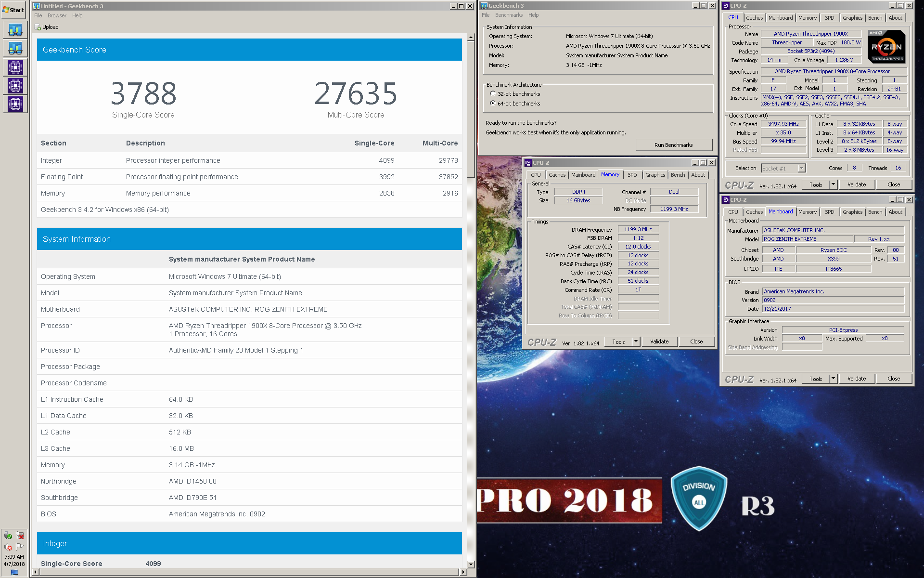
Task: Click the title icon of the CPU-Z Mainboard window
Action: (x=726, y=200)
